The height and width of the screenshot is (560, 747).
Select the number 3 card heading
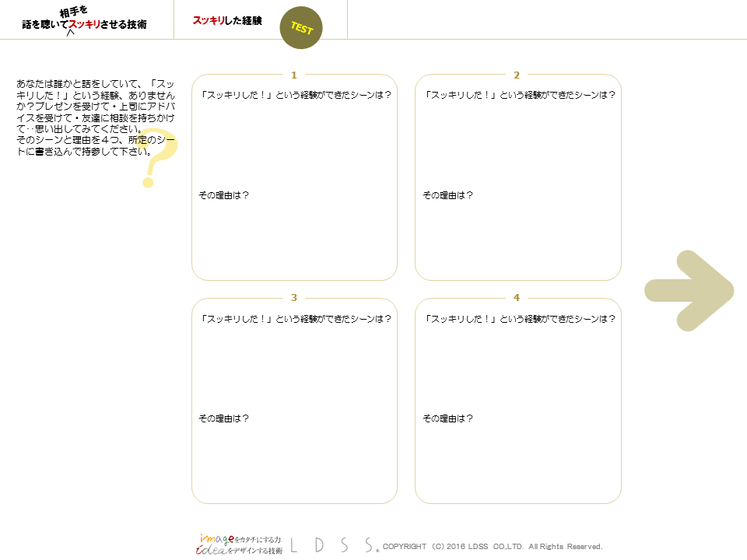(x=294, y=298)
